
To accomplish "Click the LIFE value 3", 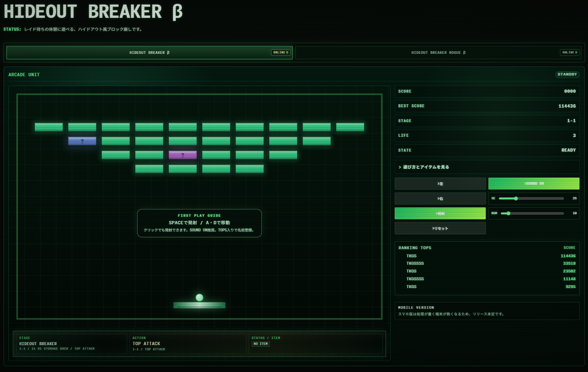I will pyautogui.click(x=574, y=135).
